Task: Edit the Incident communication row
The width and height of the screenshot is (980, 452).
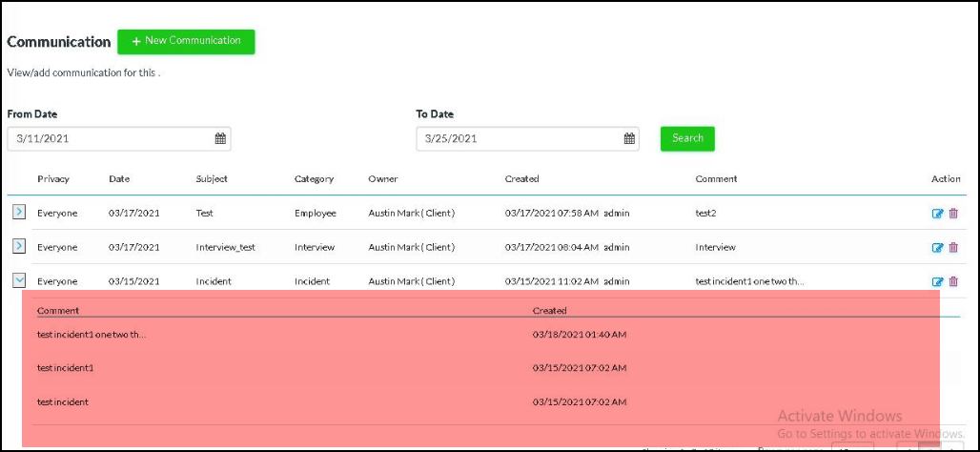Action: coord(937,281)
